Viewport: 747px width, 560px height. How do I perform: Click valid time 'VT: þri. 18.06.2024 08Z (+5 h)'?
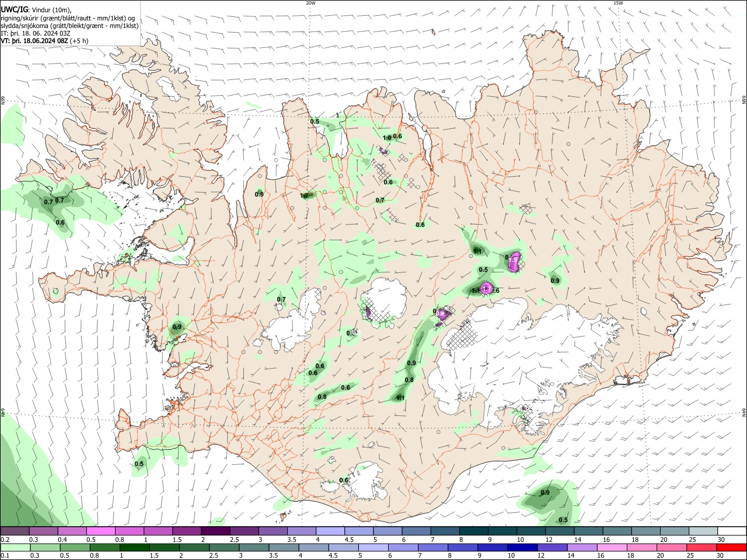44,41
